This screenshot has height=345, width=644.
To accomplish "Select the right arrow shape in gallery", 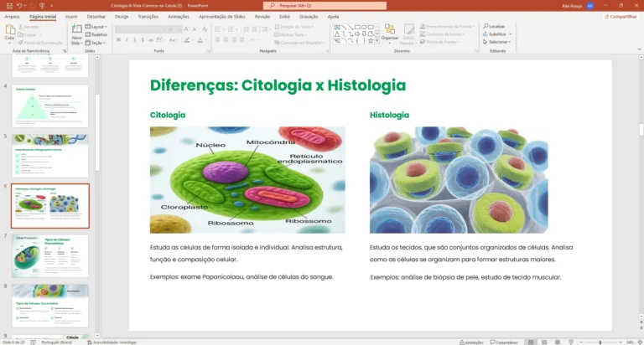I will point(357,34).
